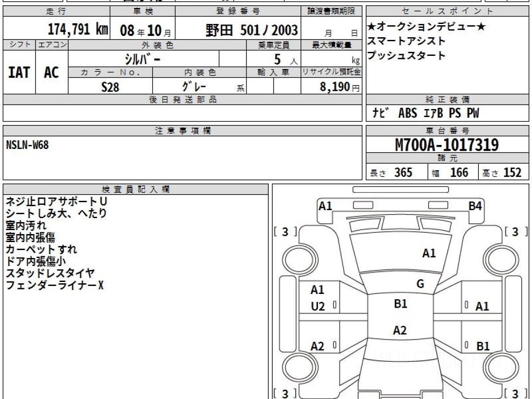
Task: Select the mileage value 174,791 km
Action: (78, 30)
